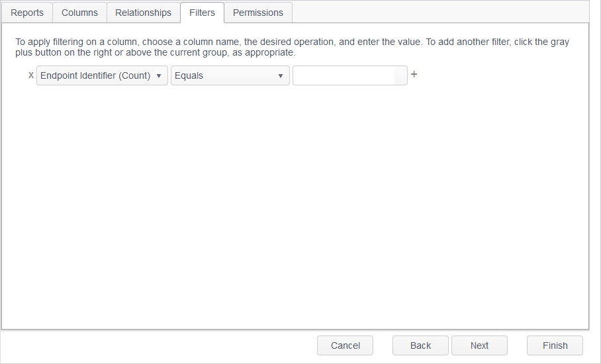Click the Cancel button

(x=345, y=345)
